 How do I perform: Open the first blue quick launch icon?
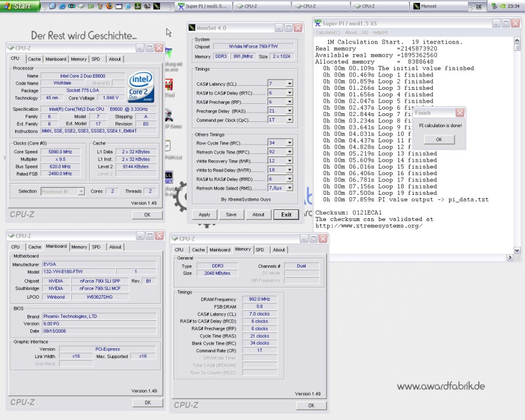52,6
